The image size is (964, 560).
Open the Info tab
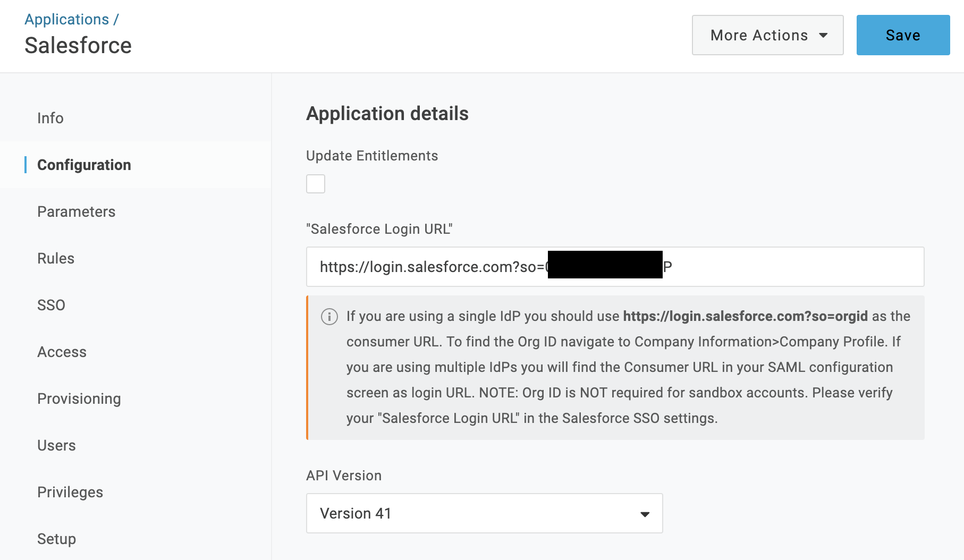[x=50, y=118]
